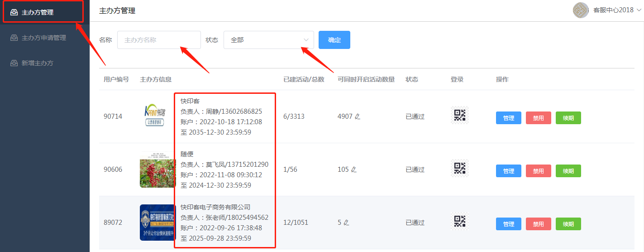Screen dimensions: 644x252
Task: Expand the 客服中心2018 account menu arrow
Action: 639,10
